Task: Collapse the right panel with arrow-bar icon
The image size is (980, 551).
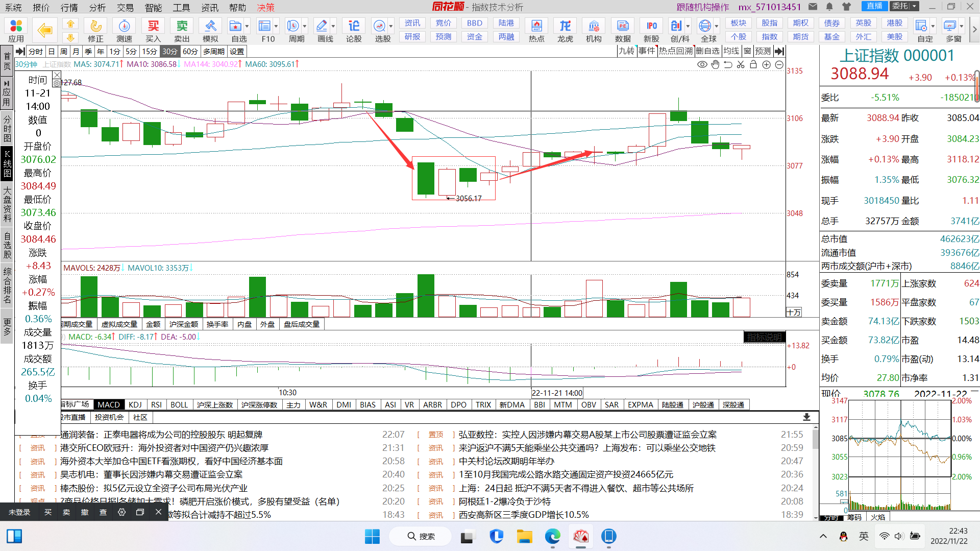Action: click(779, 51)
